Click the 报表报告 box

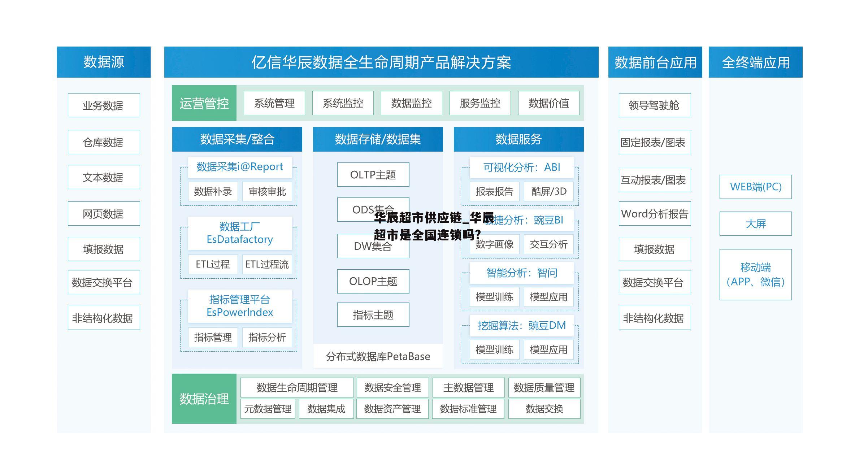click(x=495, y=191)
